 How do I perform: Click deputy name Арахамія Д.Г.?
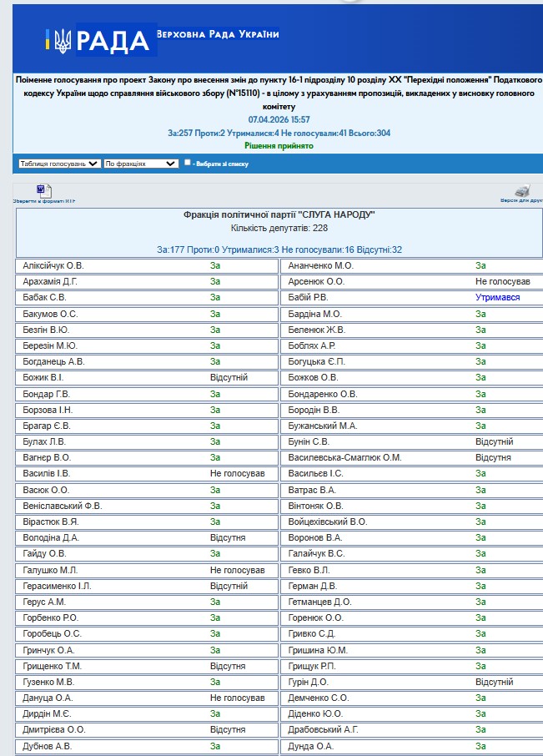(x=50, y=281)
